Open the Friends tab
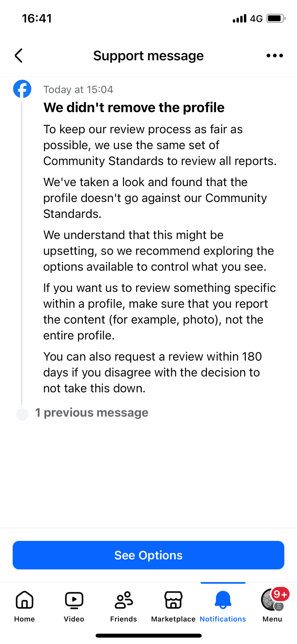Viewport: 297px width, 644px height. point(124,606)
